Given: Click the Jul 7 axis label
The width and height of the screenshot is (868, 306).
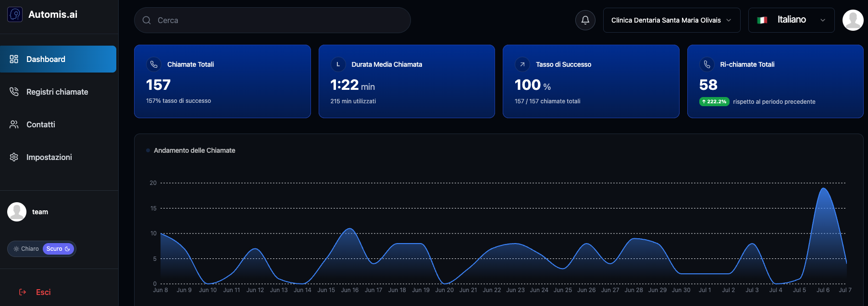Looking at the screenshot, I should [x=845, y=290].
